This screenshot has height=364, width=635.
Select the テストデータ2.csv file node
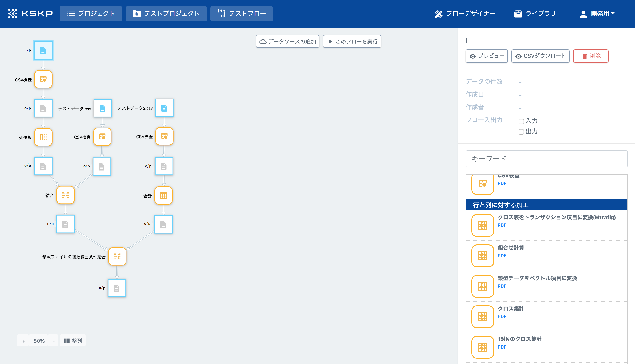164,108
